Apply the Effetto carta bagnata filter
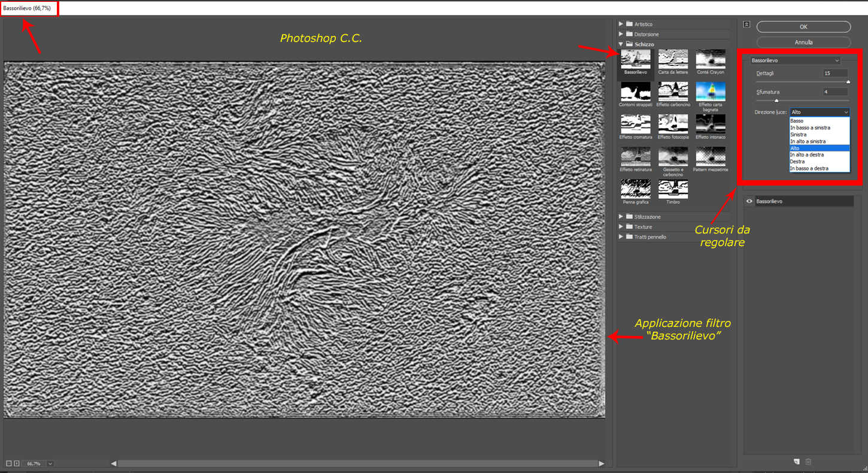The width and height of the screenshot is (868, 473). [710, 92]
